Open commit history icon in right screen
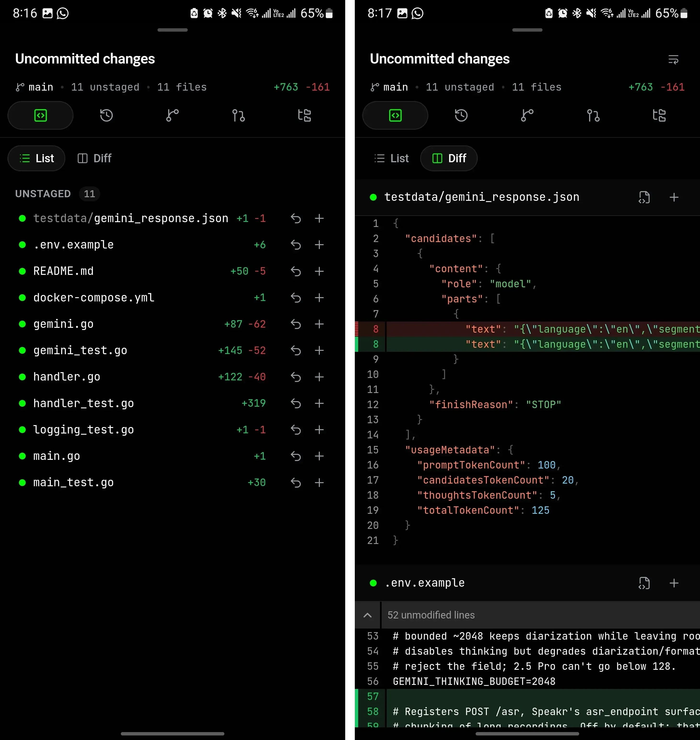 coord(461,115)
